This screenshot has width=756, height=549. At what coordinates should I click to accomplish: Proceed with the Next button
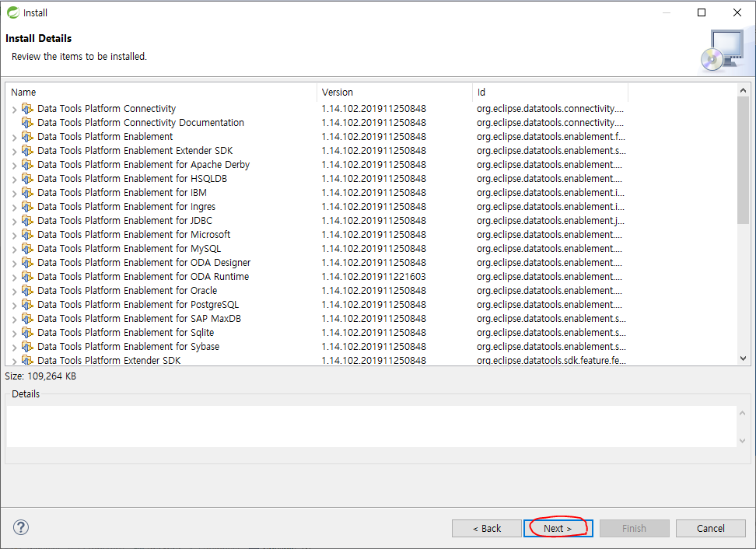click(558, 528)
